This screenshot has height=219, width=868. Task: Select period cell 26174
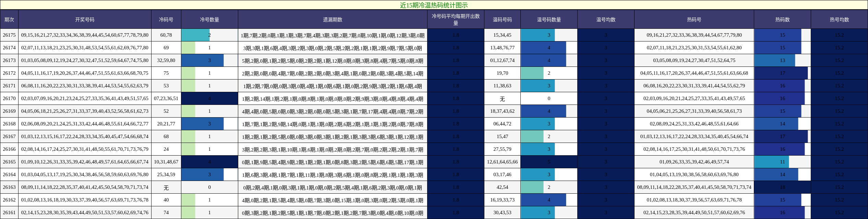click(9, 48)
